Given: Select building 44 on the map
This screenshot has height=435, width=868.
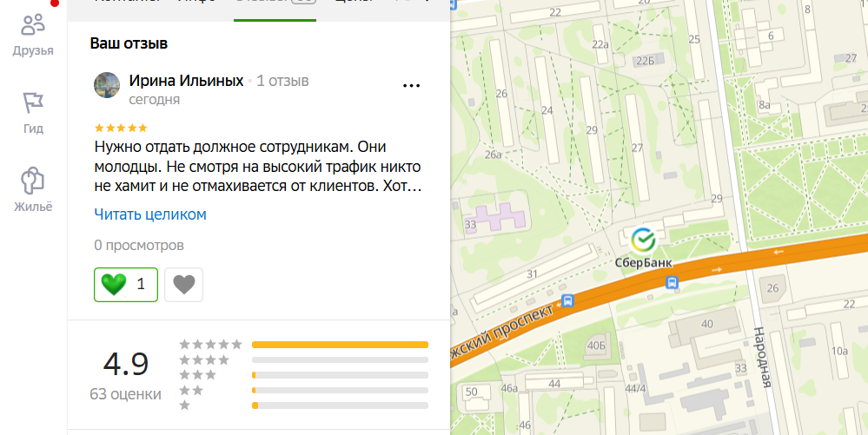Looking at the screenshot, I should point(554,384).
